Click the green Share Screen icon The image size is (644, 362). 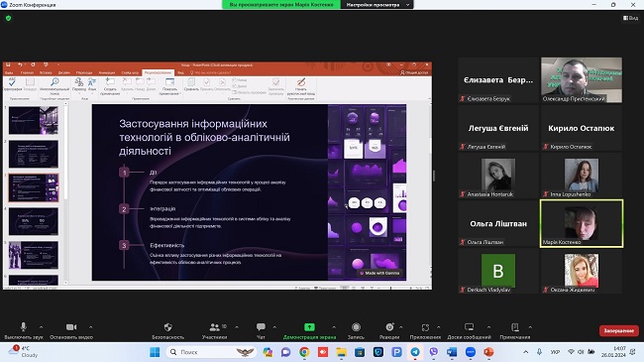pyautogui.click(x=309, y=327)
